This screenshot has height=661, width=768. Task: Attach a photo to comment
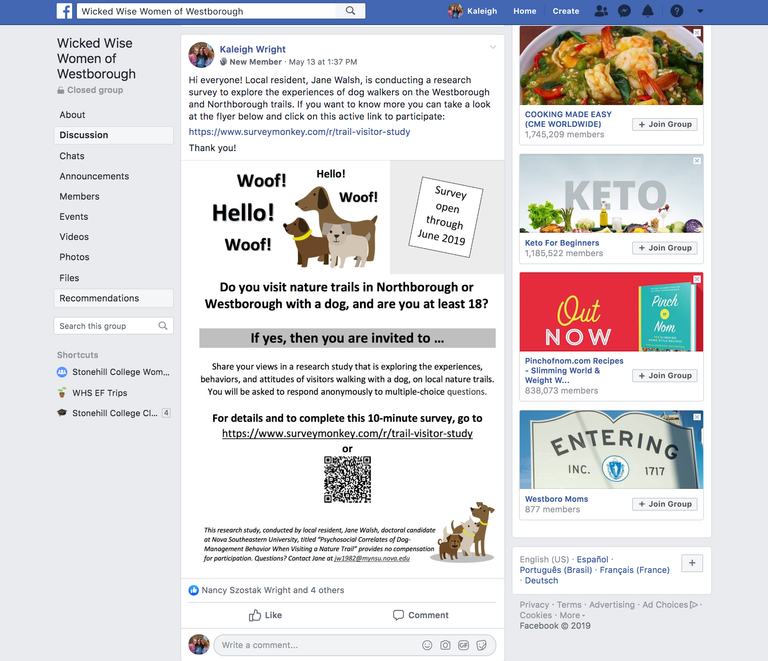coord(445,645)
